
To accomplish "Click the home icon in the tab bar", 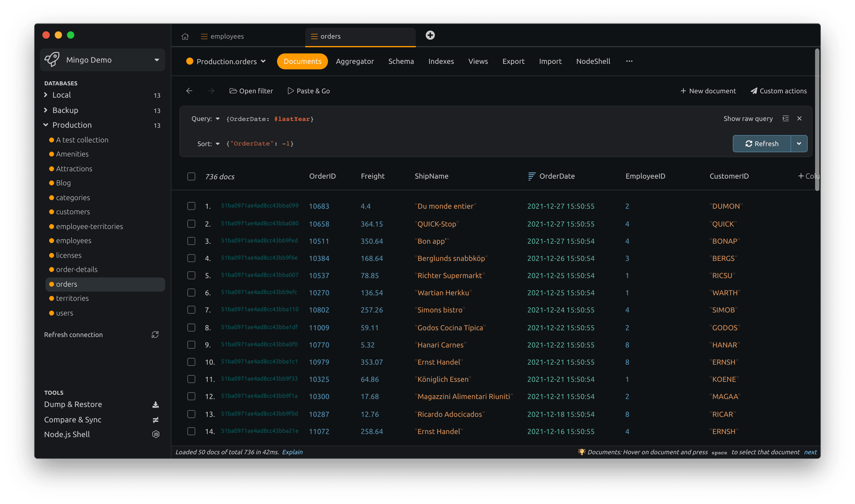I will click(185, 36).
